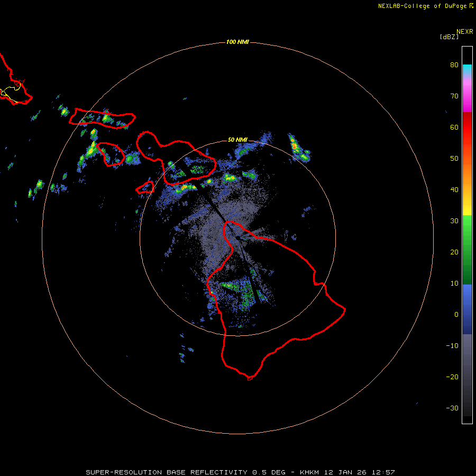Click the 30 dBZ scale value
The height and width of the screenshot is (476, 476).
coord(454,221)
